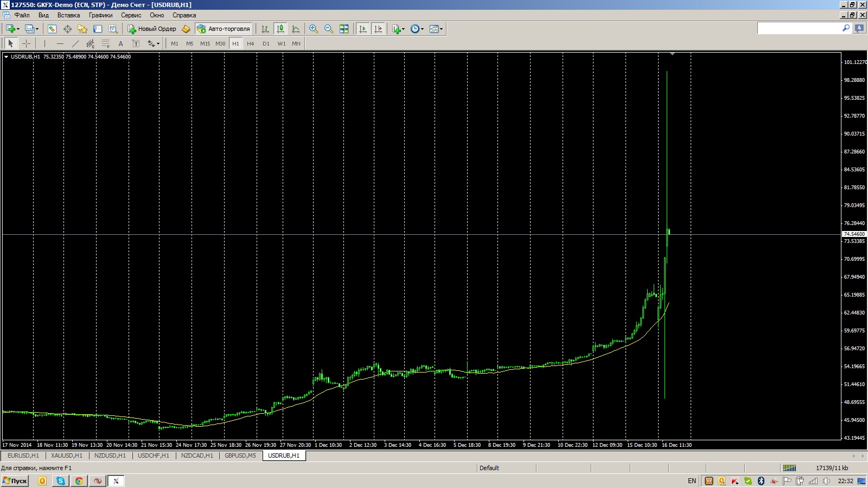Click the Новый Ордер button
Image resolution: width=868 pixels, height=488 pixels.
pyautogui.click(x=152, y=29)
